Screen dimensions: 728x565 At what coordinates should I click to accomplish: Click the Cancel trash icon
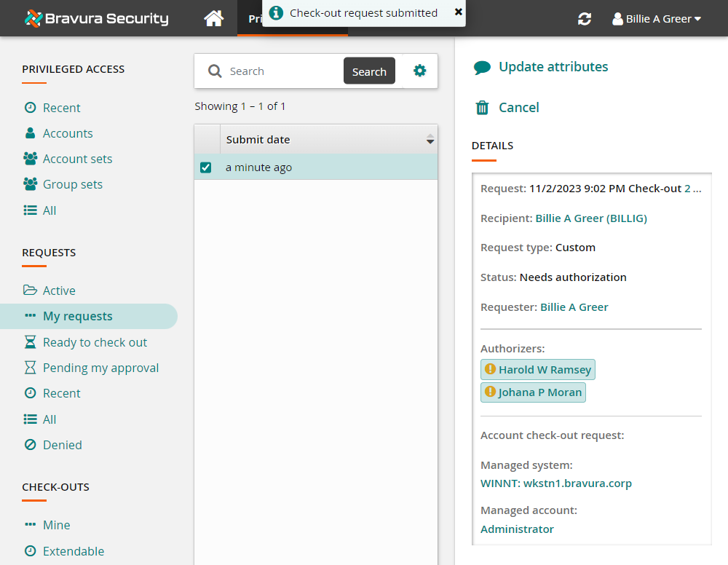[x=482, y=108]
